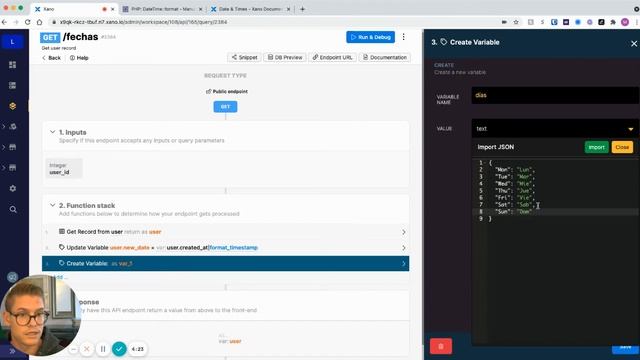Click the Run & Debug button

coord(370,37)
